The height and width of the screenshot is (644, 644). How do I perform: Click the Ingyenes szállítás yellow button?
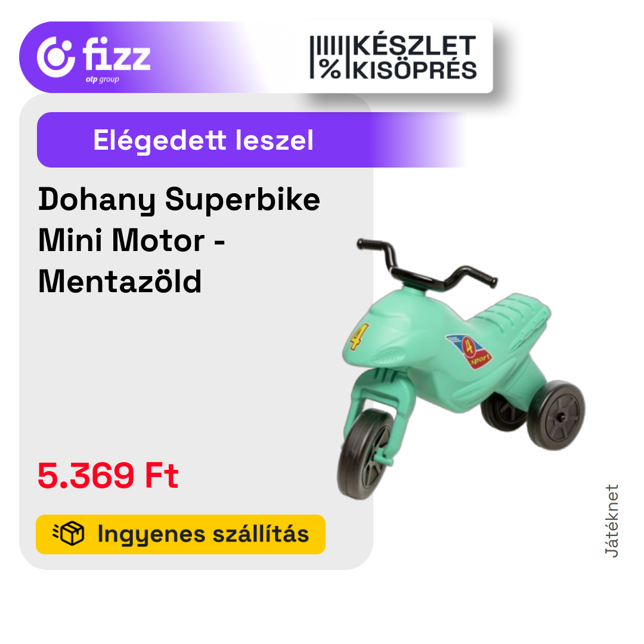(181, 534)
